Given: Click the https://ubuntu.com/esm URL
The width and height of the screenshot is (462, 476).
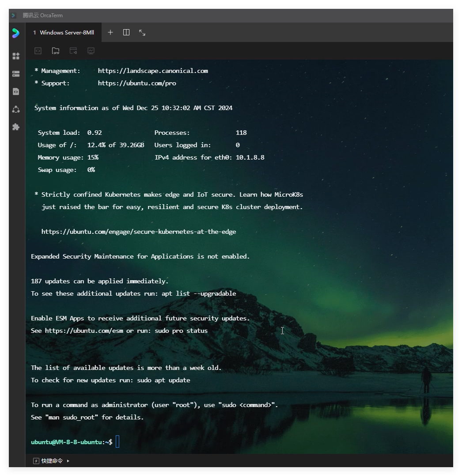Looking at the screenshot, I should point(84,331).
